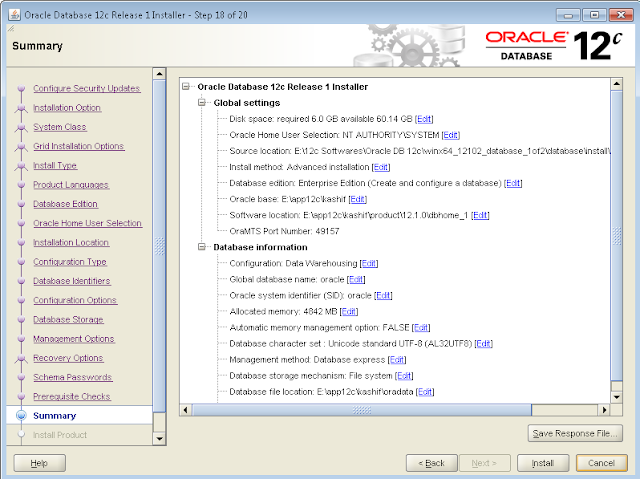Screen dimensions: 640x479
Task: Select the Summary step in sidebar
Action: (x=54, y=415)
